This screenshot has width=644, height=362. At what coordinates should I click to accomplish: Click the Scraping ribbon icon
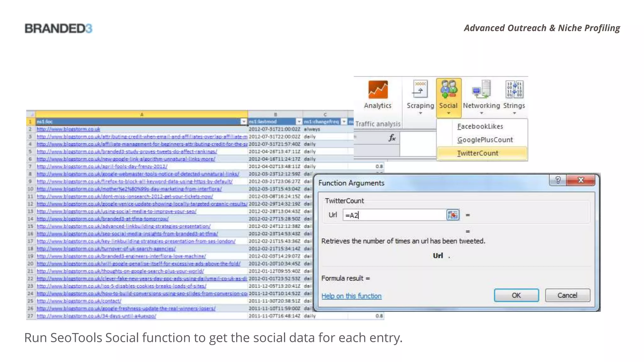[420, 89]
